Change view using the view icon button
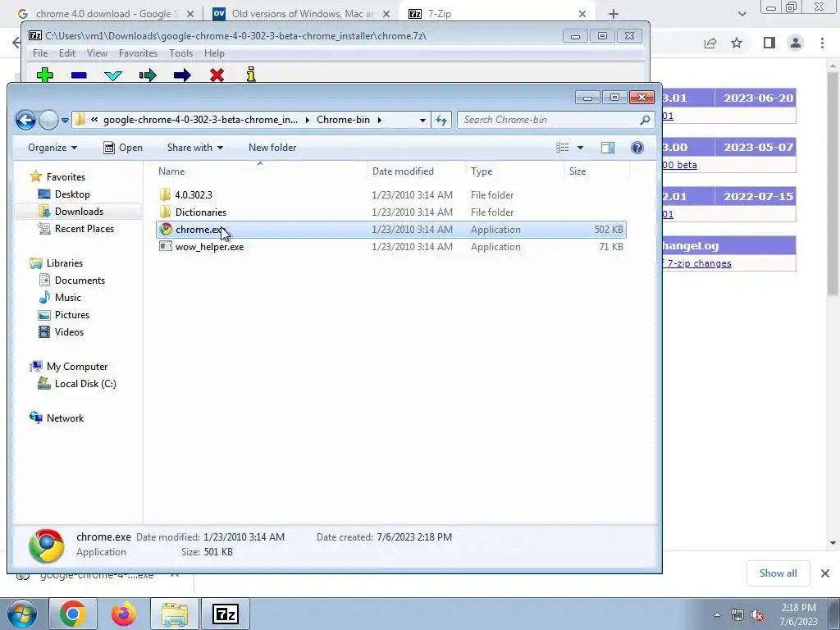Screen dimensions: 840x630 click(x=563, y=148)
